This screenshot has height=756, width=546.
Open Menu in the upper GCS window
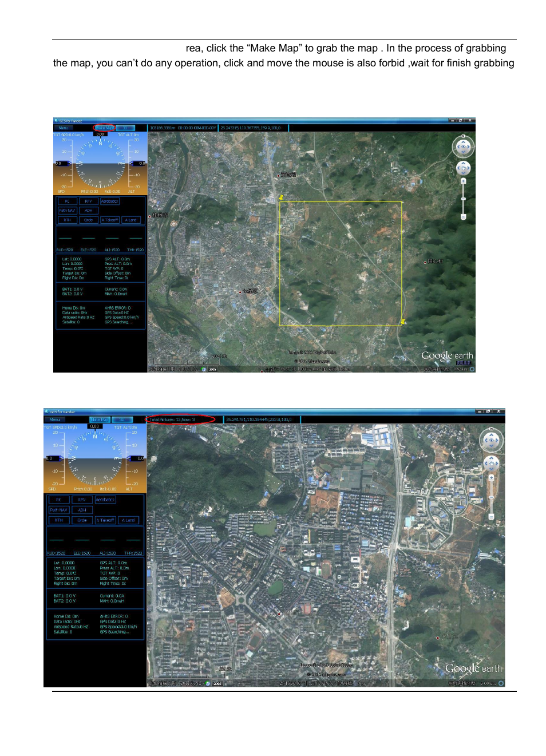click(64, 128)
